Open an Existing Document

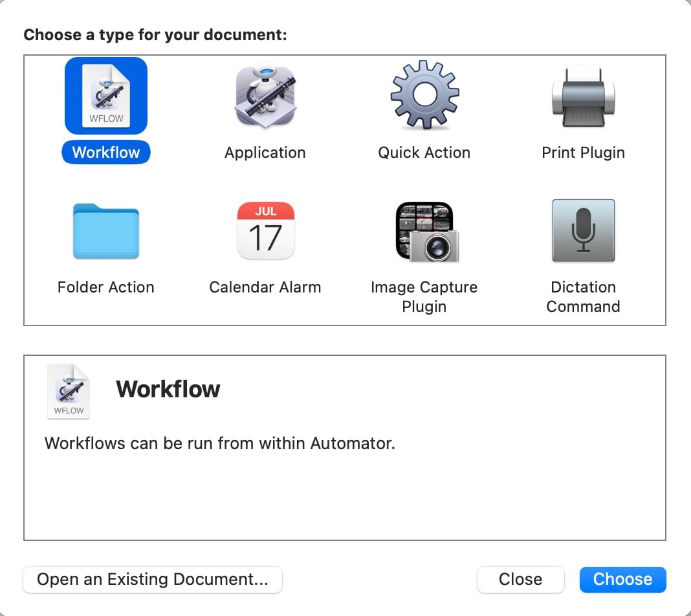coord(153,579)
